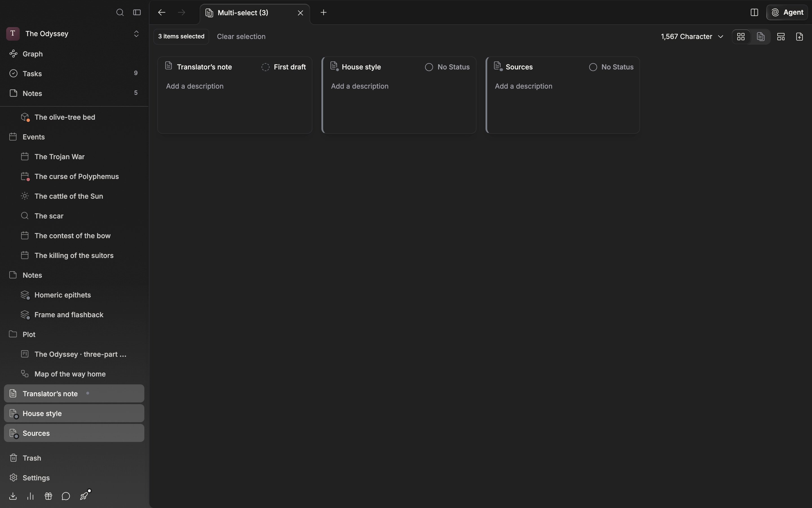
Task: Click the download icon in bottom bar
Action: (x=13, y=496)
